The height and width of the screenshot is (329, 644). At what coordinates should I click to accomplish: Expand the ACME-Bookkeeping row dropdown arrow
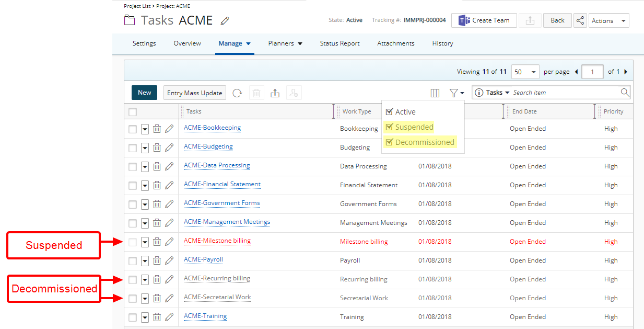pos(145,129)
